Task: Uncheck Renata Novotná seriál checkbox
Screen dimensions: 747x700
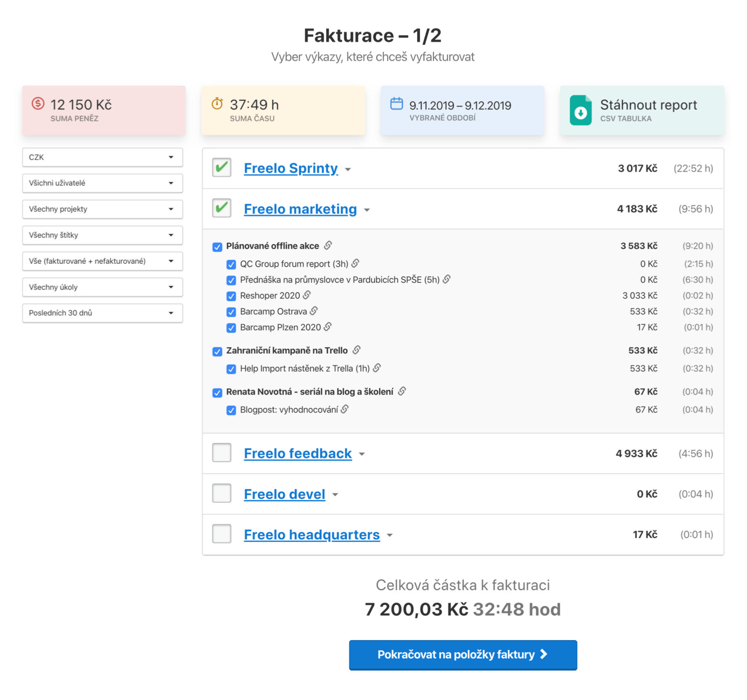Action: click(217, 393)
